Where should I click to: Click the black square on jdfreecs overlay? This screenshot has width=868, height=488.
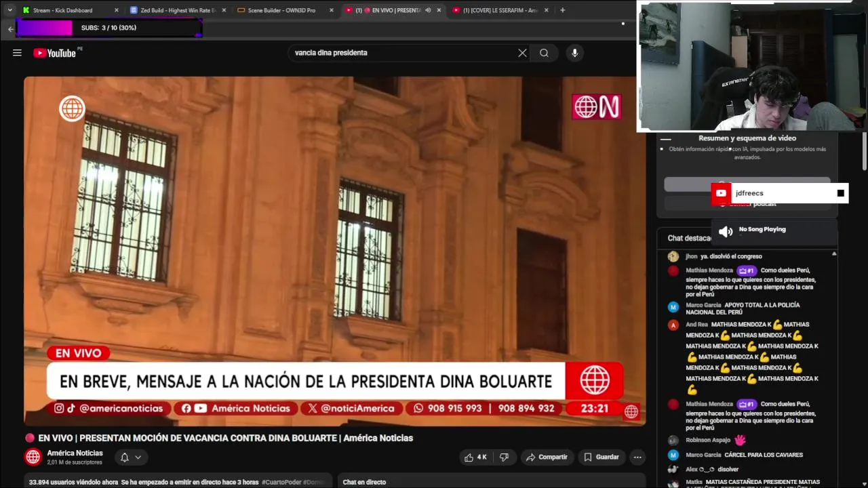point(841,193)
